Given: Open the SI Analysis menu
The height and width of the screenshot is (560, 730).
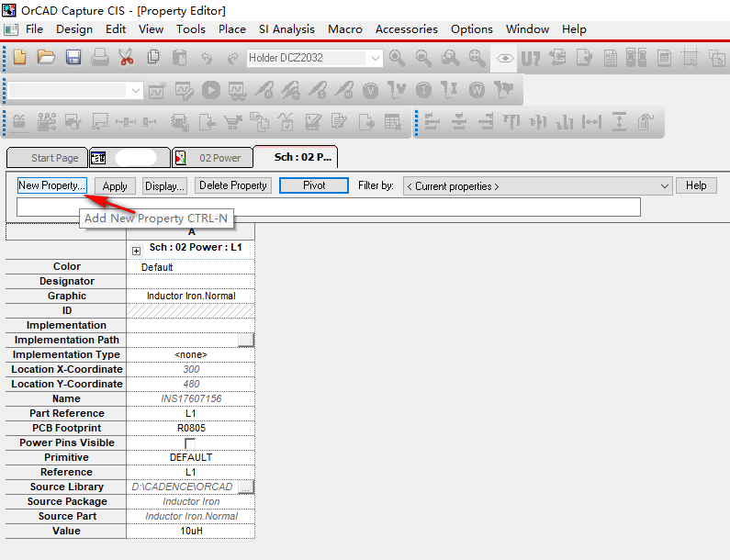Looking at the screenshot, I should (x=286, y=29).
